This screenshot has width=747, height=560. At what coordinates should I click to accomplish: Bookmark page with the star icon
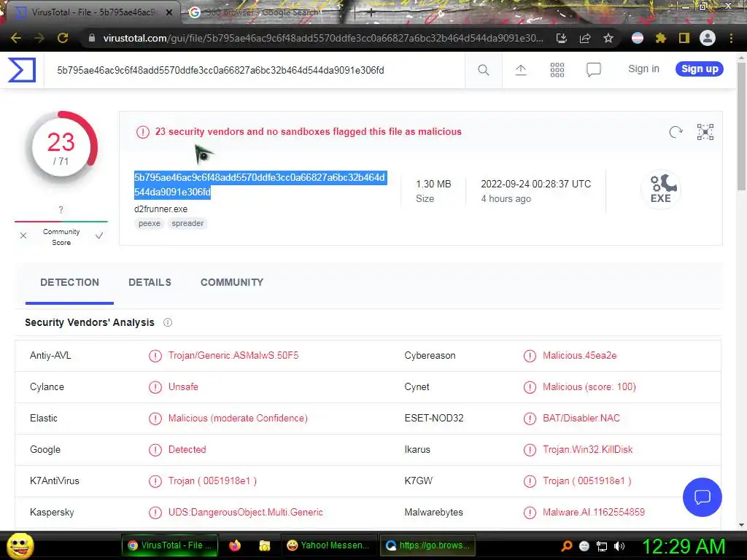[608, 38]
